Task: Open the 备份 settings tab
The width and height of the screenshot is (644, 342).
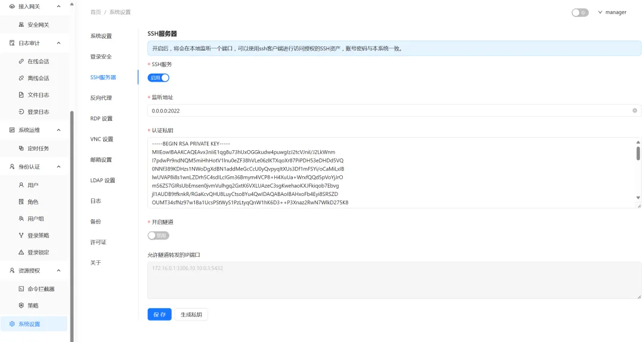Action: pos(95,221)
